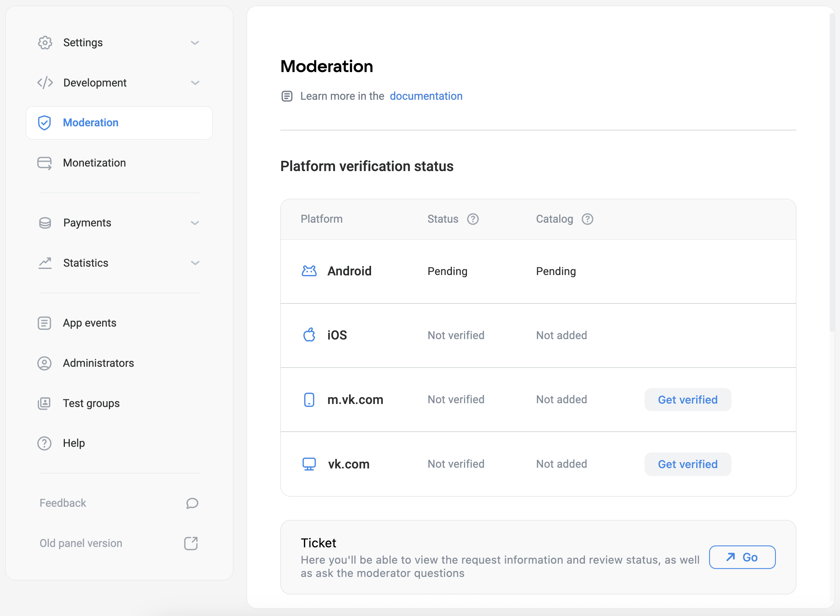
Task: Click the Moderation shield icon
Action: point(44,123)
